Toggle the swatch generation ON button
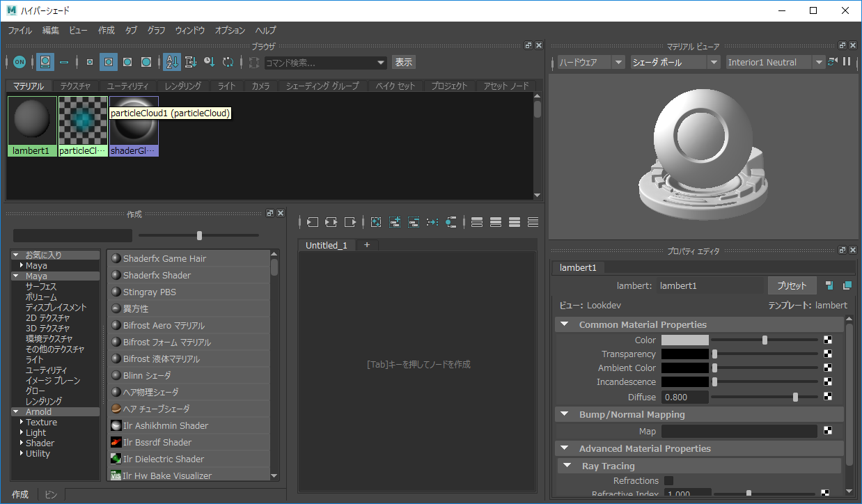 [x=19, y=62]
